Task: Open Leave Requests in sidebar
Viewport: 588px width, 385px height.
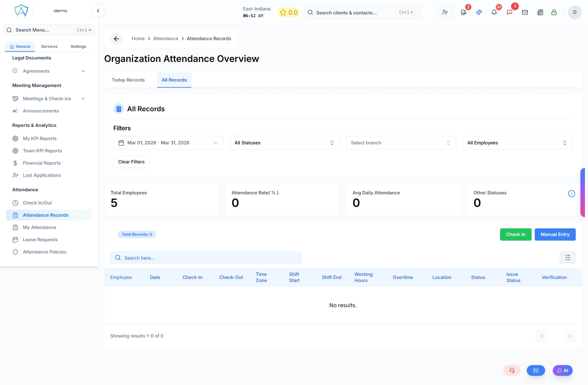Action: (40, 240)
